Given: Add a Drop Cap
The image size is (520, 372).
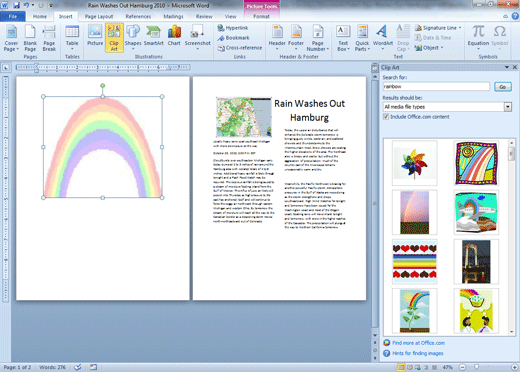Looking at the screenshot, I should (x=403, y=38).
